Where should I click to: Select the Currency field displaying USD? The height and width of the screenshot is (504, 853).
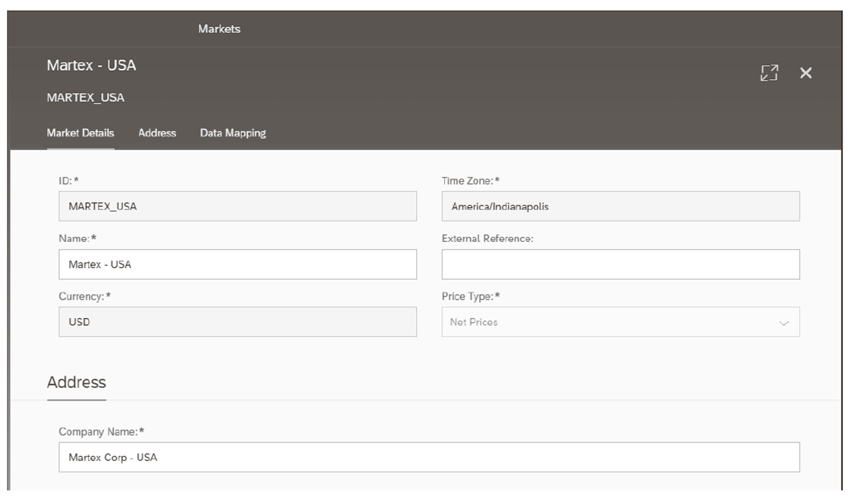click(237, 322)
